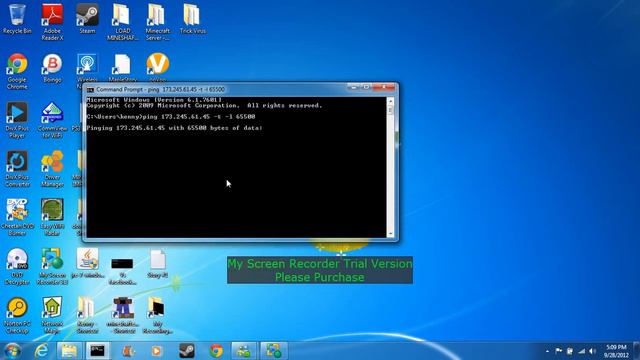The width and height of the screenshot is (640, 360).
Task: Show hidden system tray icons
Action: 547,351
